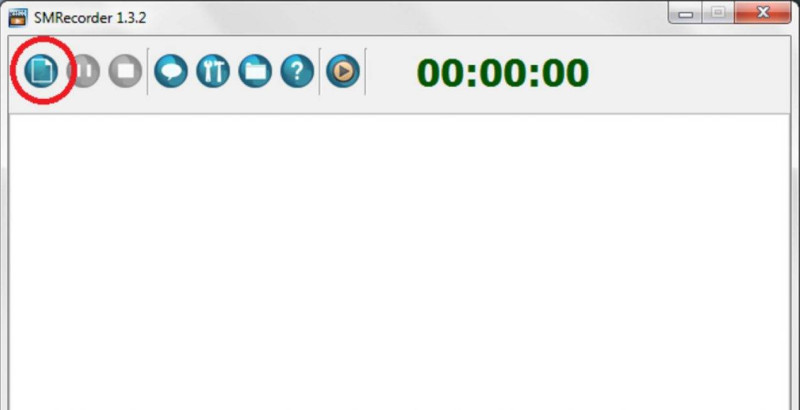Open settings via wrench and hammer icon
This screenshot has height=410, width=800.
213,71
